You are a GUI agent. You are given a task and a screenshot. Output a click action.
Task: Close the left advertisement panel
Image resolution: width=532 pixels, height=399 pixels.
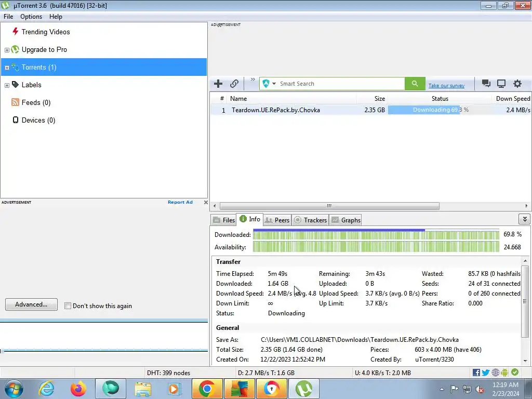click(206, 202)
